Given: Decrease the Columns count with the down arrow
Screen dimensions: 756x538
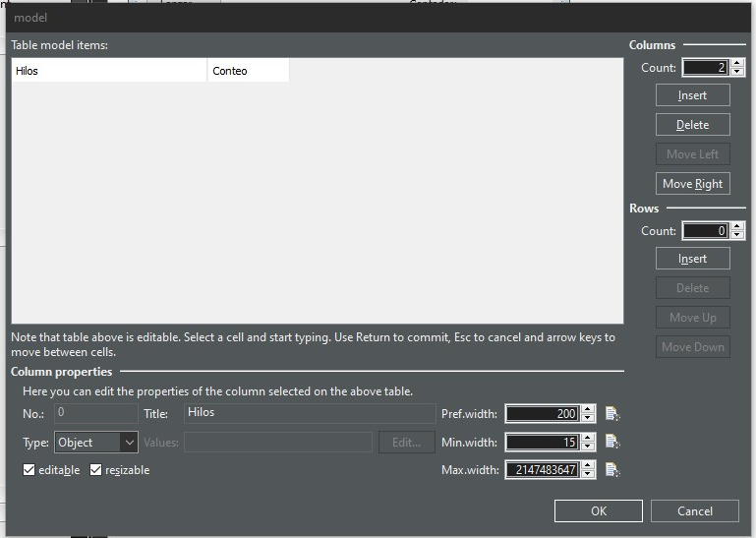Looking at the screenshot, I should click(739, 72).
